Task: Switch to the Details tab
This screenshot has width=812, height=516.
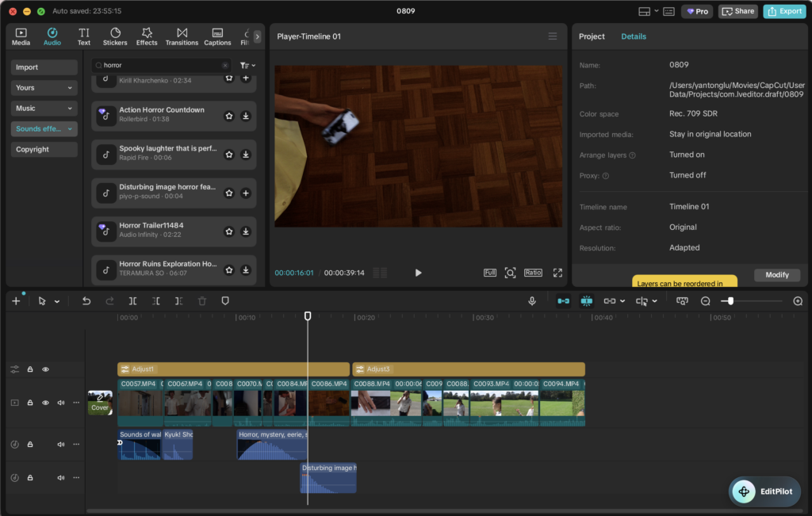Action: (634, 36)
